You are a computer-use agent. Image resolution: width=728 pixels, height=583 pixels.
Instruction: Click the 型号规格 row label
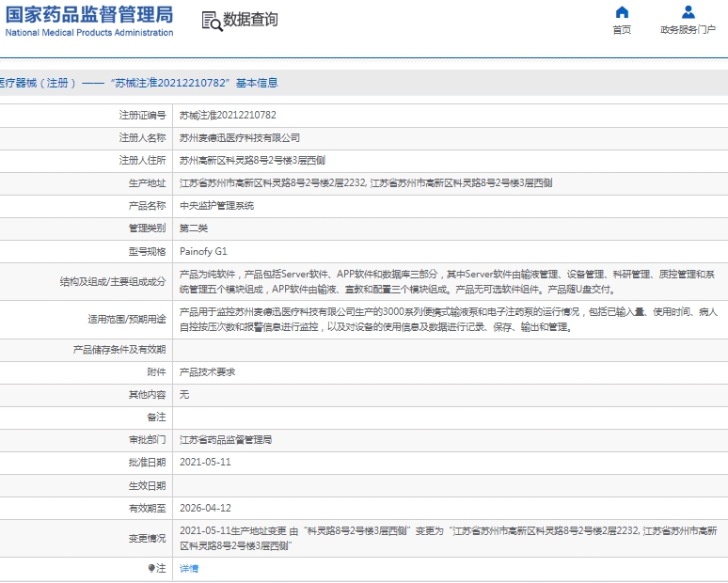(x=147, y=252)
